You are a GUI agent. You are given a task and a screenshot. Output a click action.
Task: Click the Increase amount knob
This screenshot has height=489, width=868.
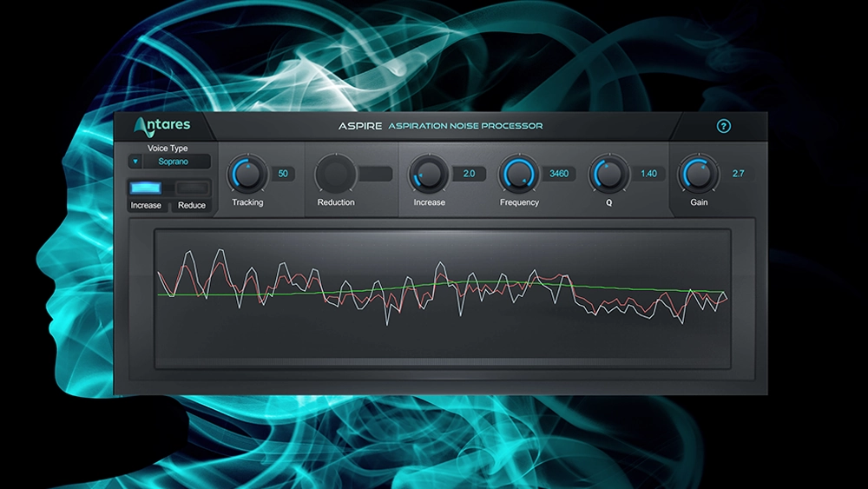point(429,174)
